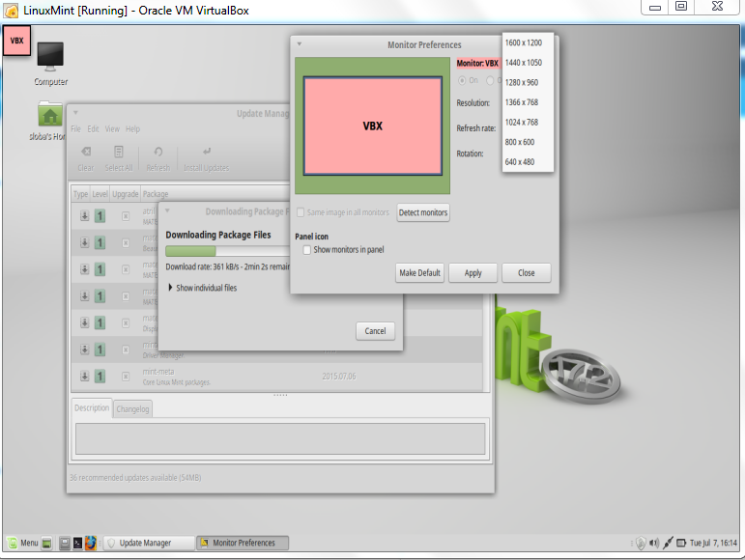
Task: Choose the 1366 x 768 resolution
Action: point(528,102)
